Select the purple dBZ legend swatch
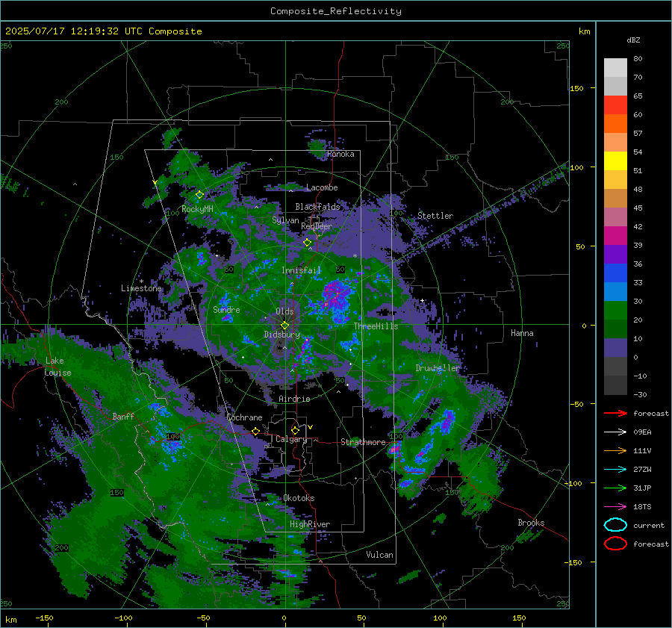The height and width of the screenshot is (628, 672). [x=615, y=254]
